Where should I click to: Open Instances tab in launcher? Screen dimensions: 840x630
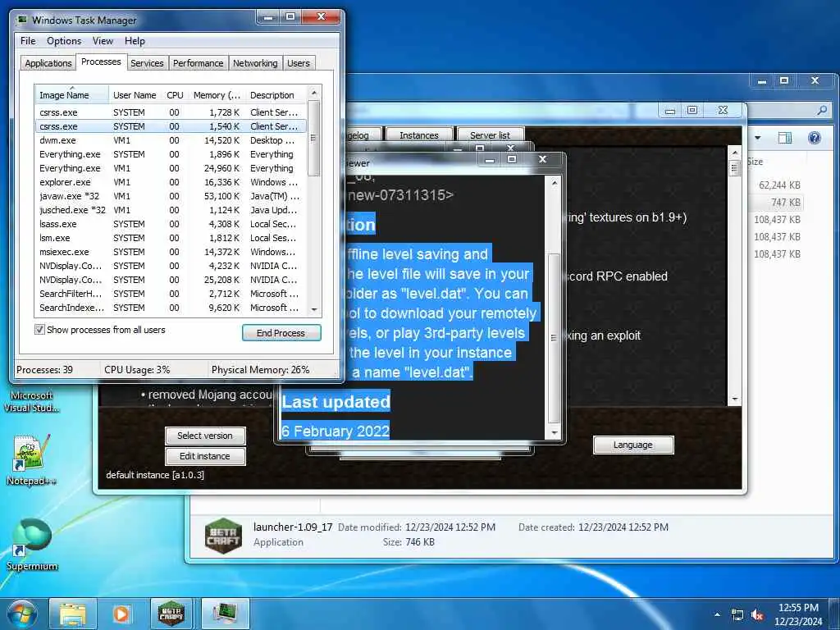419,135
